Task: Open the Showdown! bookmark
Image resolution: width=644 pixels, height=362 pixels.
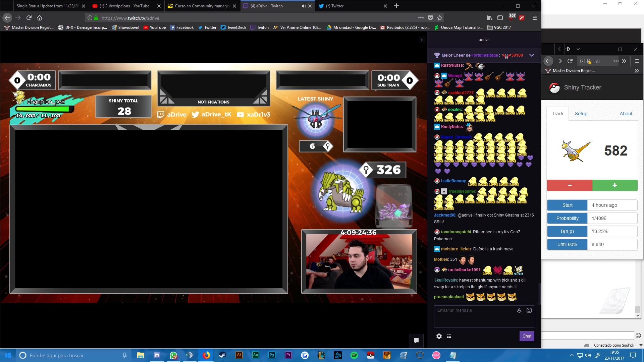Action: (125, 27)
